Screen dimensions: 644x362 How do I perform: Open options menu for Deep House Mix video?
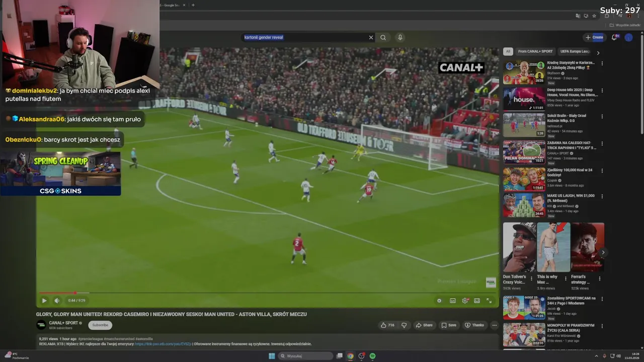click(602, 90)
